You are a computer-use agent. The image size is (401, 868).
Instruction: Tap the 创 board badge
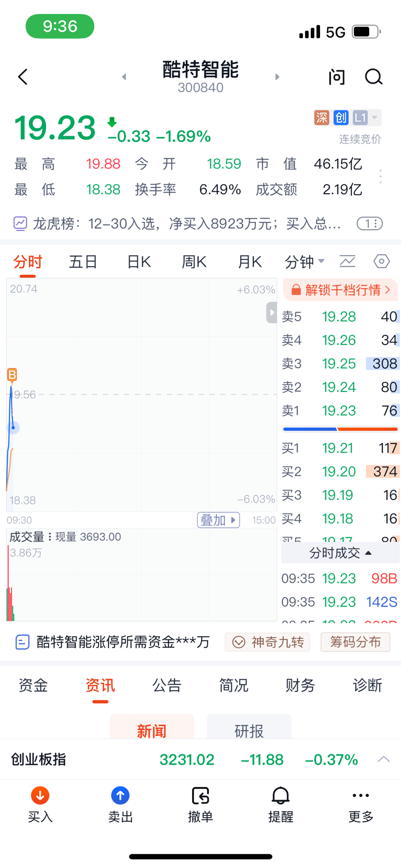pos(341,117)
